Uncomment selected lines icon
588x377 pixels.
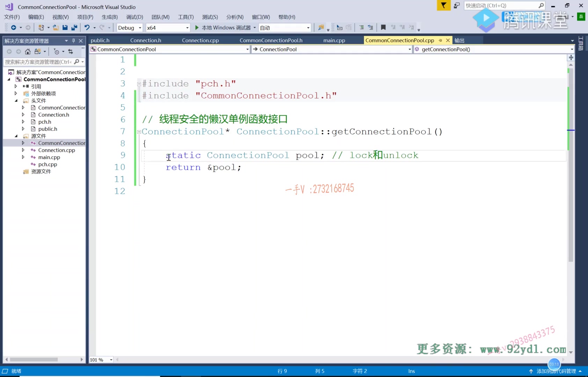[370, 28]
